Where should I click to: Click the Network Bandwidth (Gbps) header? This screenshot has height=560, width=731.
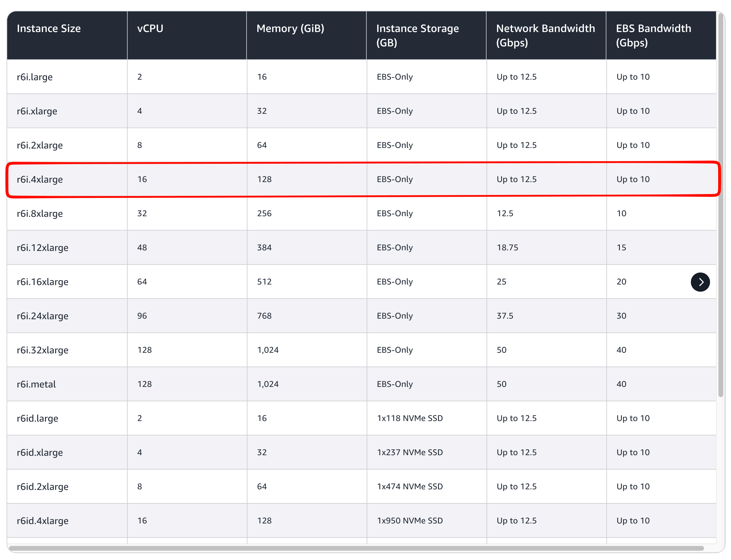point(546,35)
